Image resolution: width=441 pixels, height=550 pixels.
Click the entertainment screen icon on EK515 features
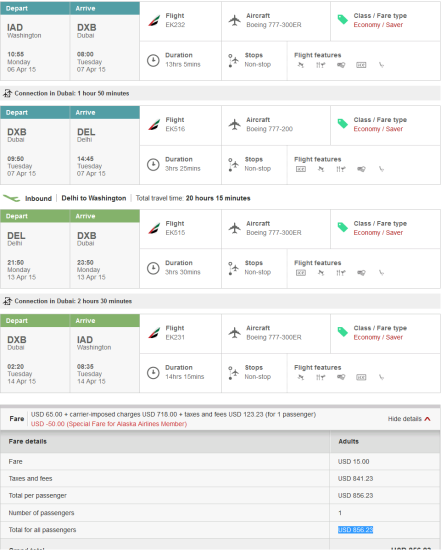[x=301, y=273]
